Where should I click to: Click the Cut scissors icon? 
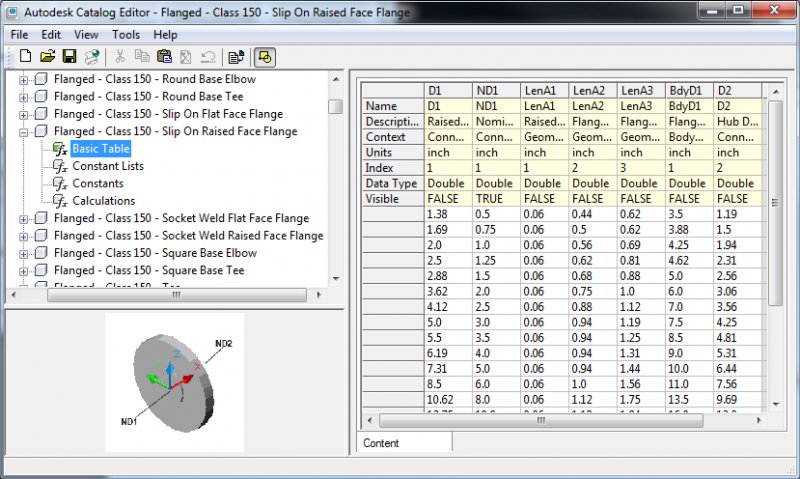coord(120,57)
